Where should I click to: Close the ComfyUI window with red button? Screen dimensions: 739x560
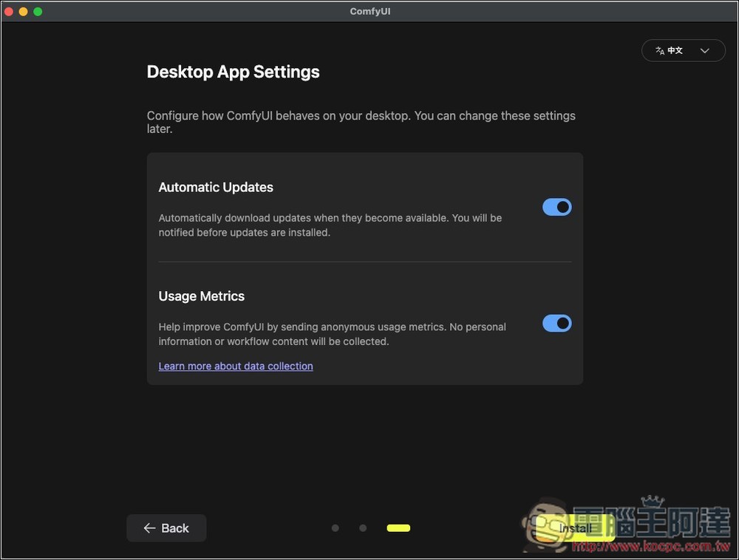pos(9,12)
